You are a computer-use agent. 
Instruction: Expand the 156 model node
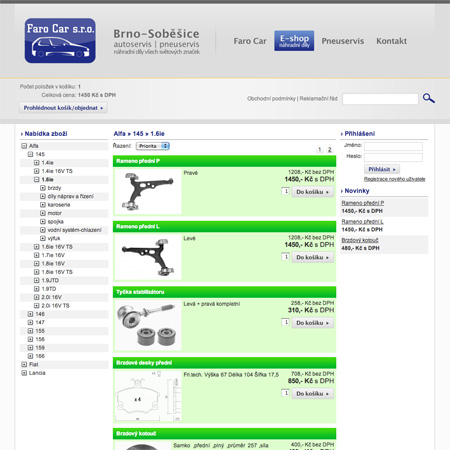coord(30,339)
